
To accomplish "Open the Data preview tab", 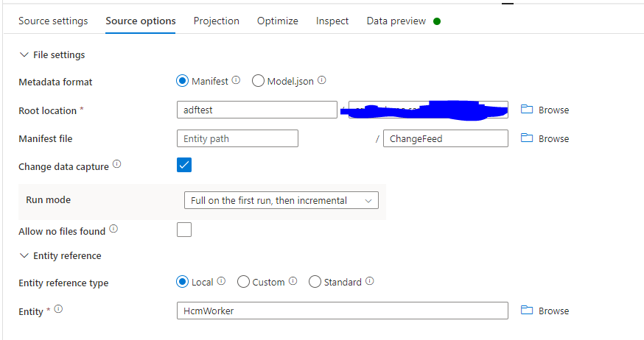I will point(396,21).
